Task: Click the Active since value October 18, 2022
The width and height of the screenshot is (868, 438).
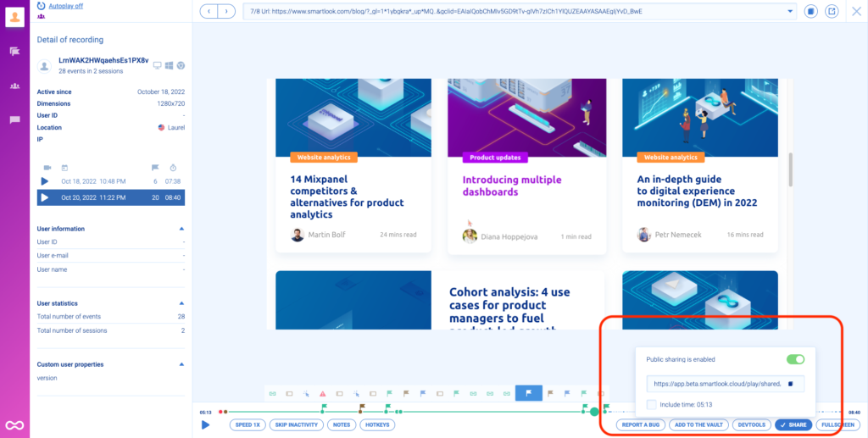Action: point(161,91)
